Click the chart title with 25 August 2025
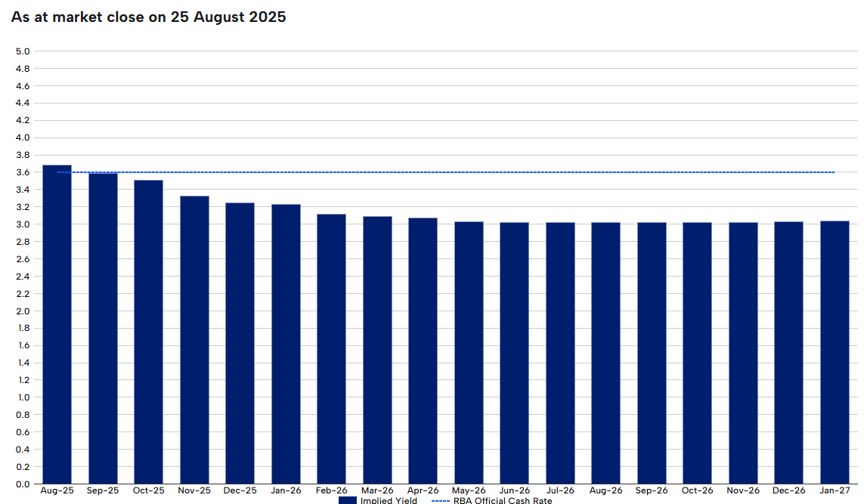The width and height of the screenshot is (867, 504). [x=149, y=17]
